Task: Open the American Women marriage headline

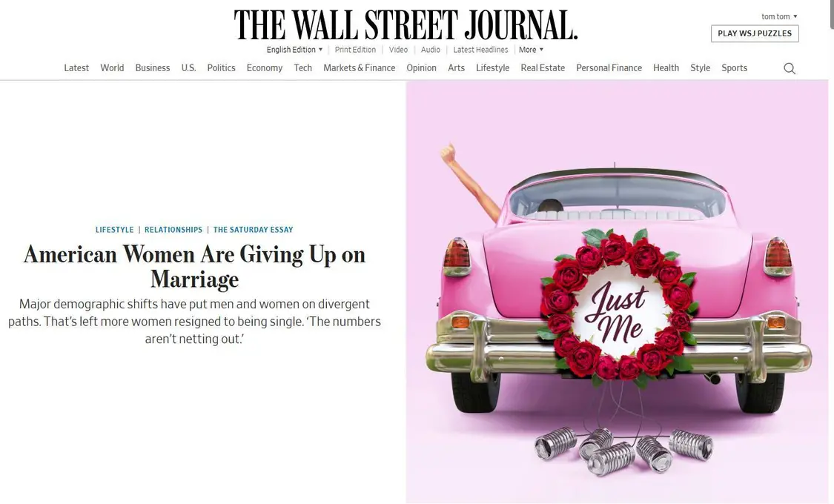Action: 195,266
